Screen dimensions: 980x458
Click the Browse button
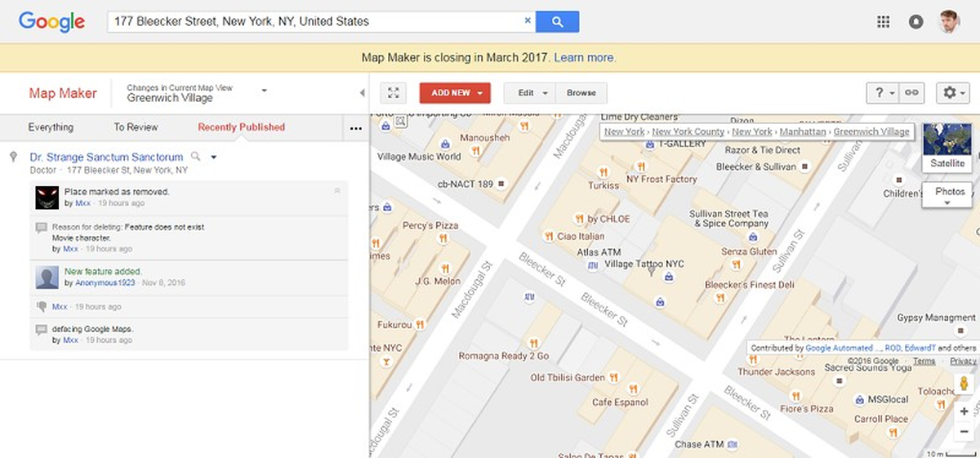click(581, 93)
